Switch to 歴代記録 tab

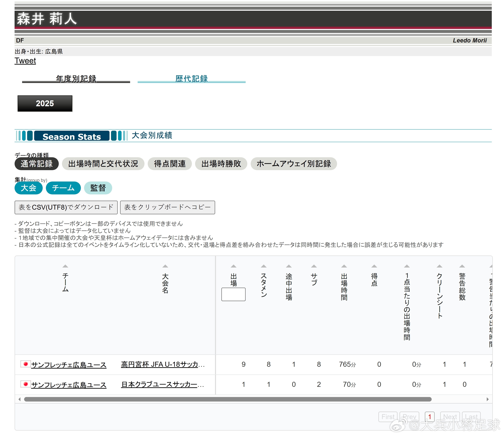(191, 79)
